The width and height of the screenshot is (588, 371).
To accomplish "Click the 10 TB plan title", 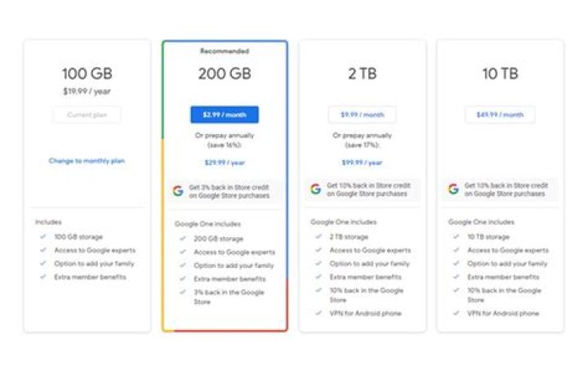I will point(500,74).
